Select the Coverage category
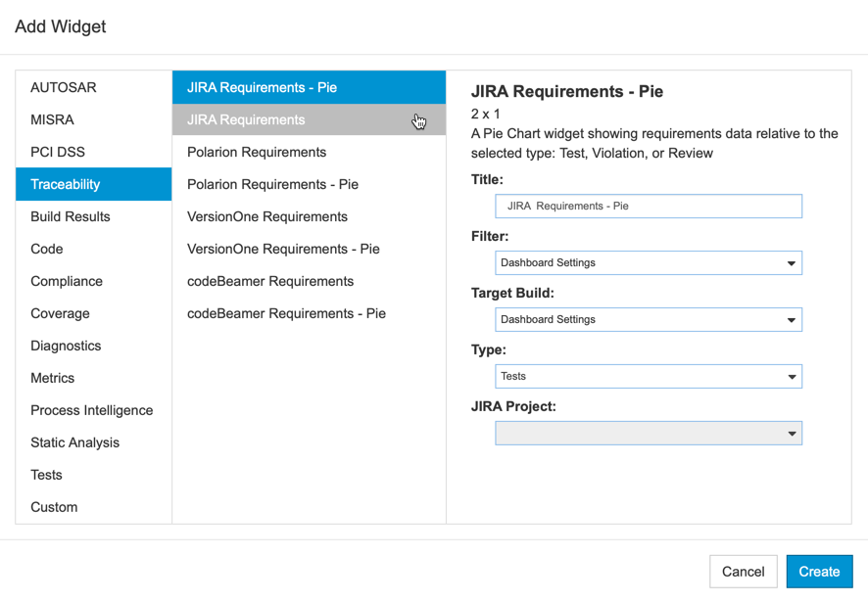Image resolution: width=868 pixels, height=603 pixels. [x=93, y=313]
